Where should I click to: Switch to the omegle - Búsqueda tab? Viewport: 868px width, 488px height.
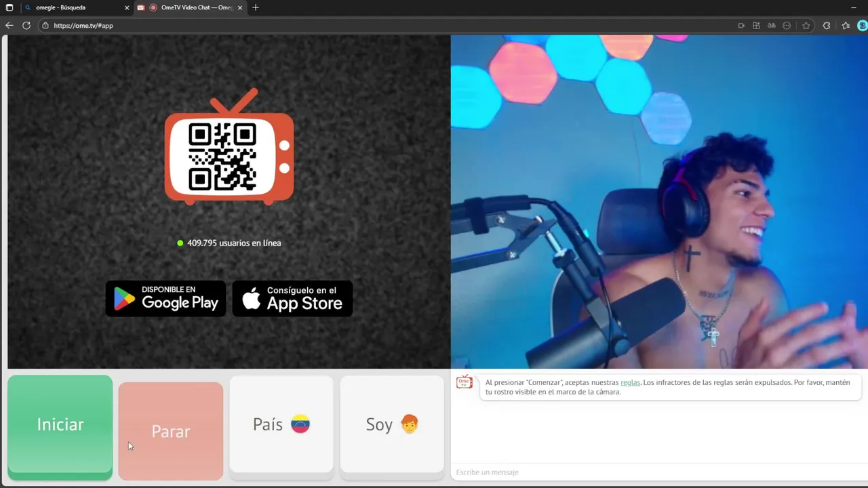[75, 7]
